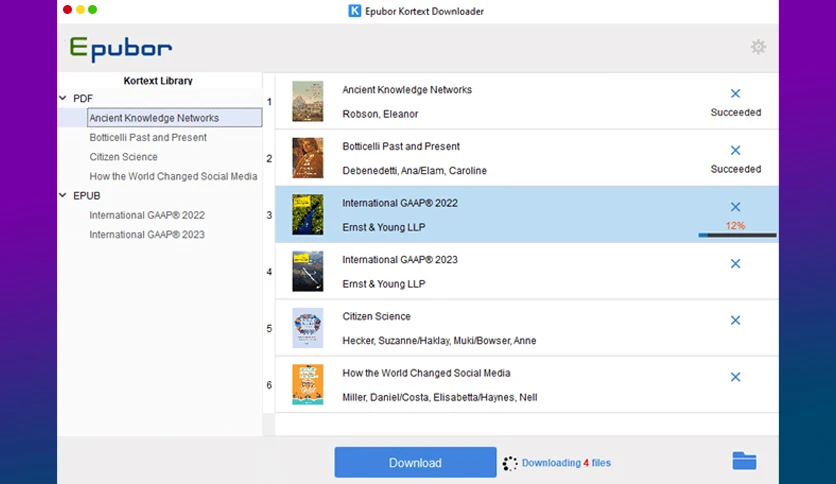Click the Downloading 4 files status link

tap(566, 463)
